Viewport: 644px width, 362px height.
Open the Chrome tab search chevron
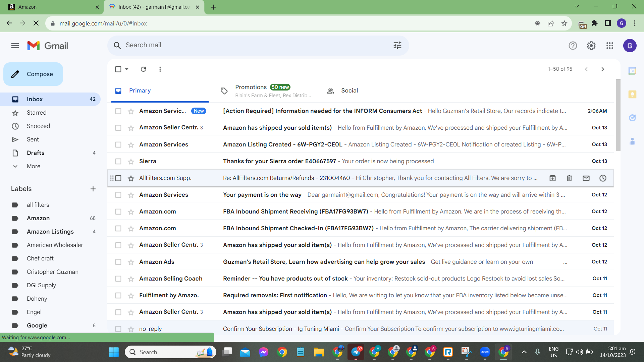point(577,6)
